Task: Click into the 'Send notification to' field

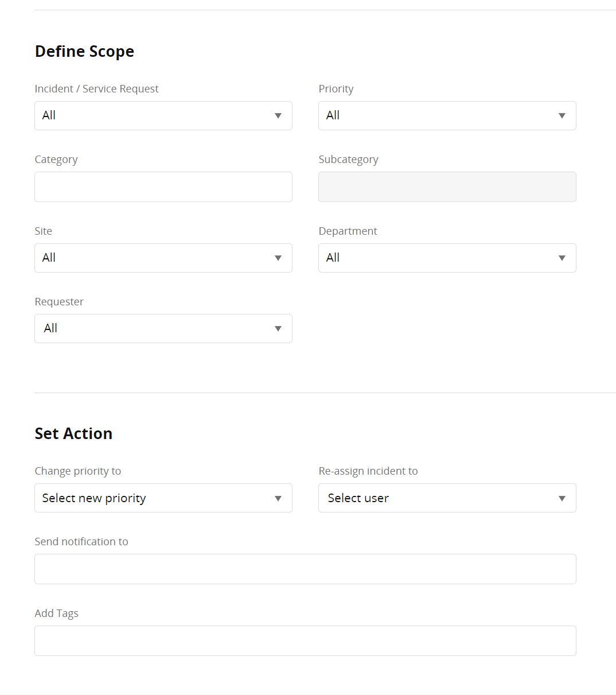Action: pyautogui.click(x=305, y=569)
